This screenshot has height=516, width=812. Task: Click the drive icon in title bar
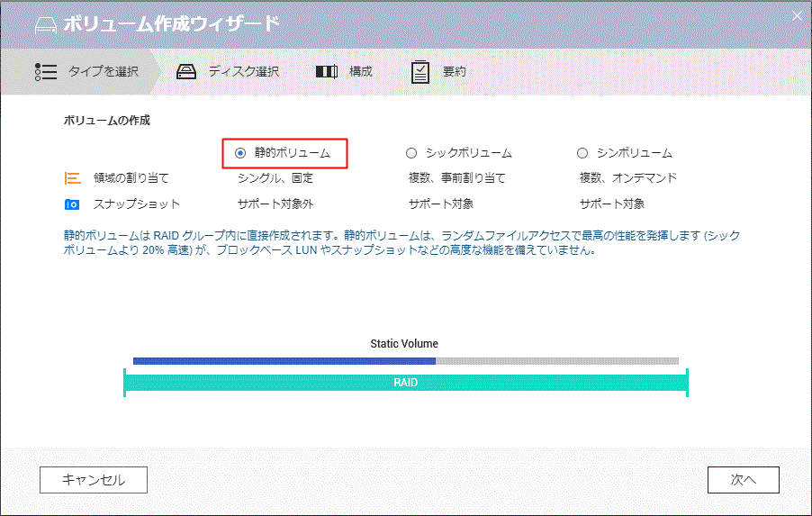point(46,25)
